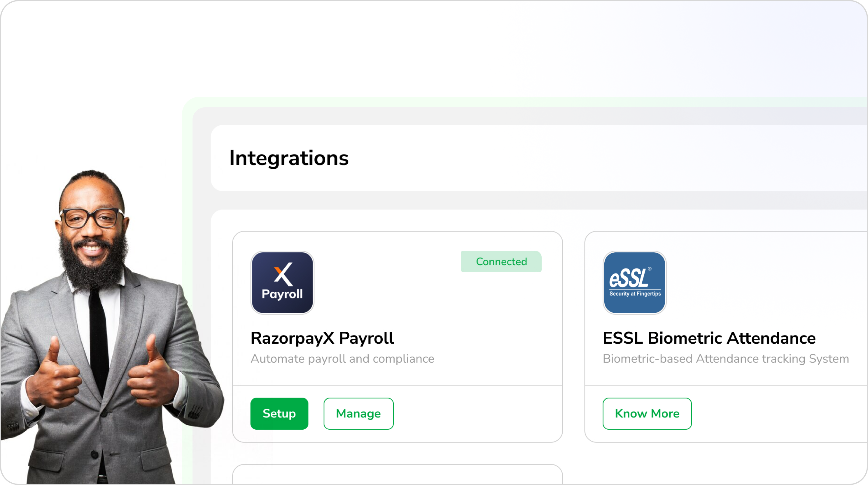Click the Setup button for RazorpayX Payroll
Screen dimensions: 868x485
(279, 413)
